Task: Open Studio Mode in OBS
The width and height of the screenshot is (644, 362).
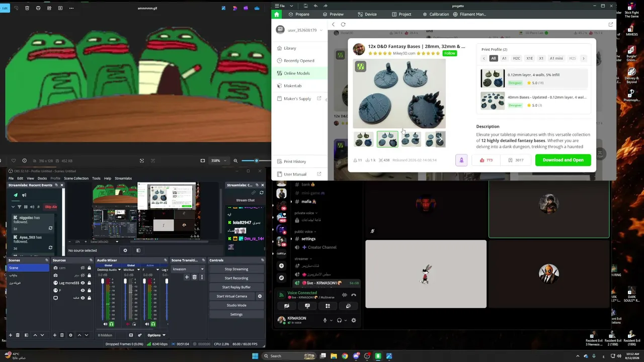Action: click(x=236, y=305)
